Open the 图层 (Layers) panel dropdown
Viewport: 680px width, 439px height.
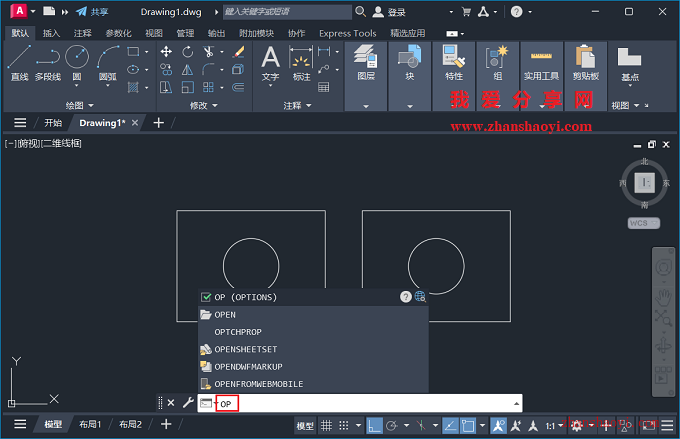pyautogui.click(x=366, y=106)
